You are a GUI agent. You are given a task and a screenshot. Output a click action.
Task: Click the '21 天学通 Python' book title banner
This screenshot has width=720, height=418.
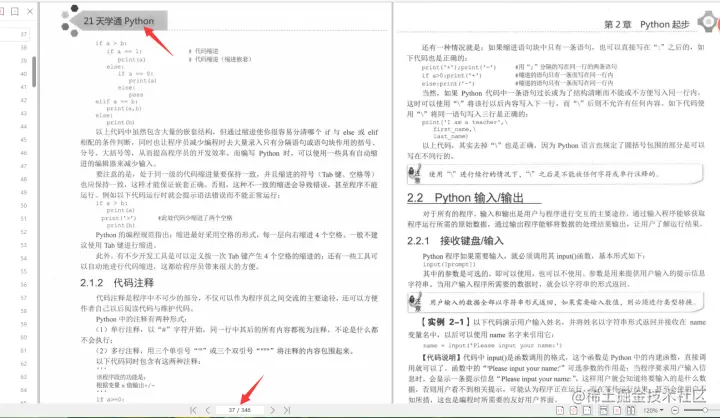(x=118, y=21)
